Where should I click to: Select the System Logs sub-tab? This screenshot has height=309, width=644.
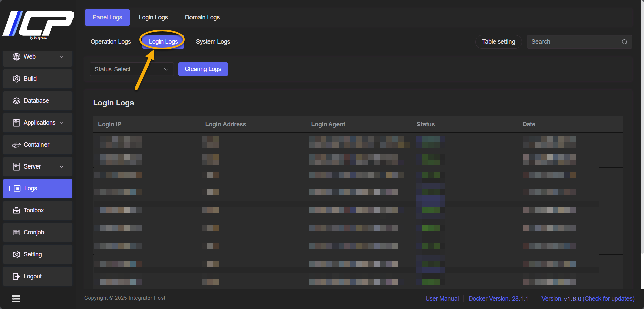point(213,42)
